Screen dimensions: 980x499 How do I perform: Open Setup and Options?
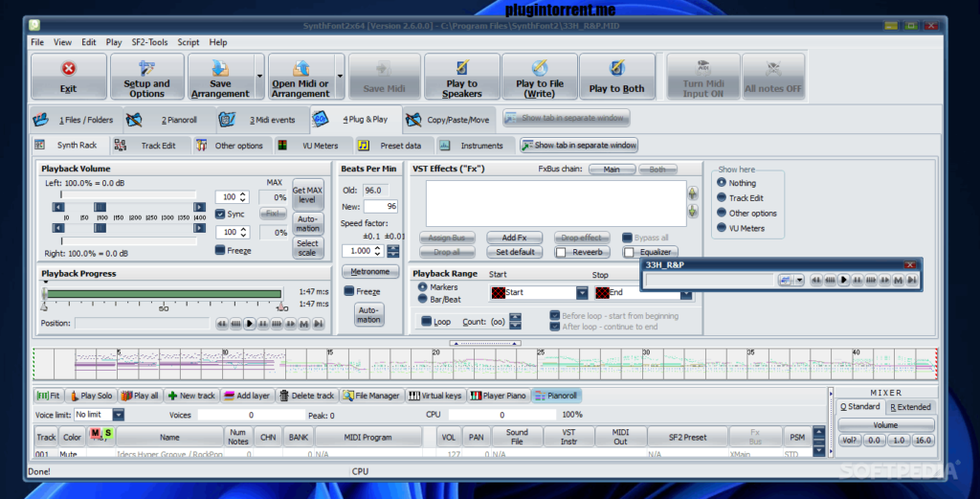[146, 77]
